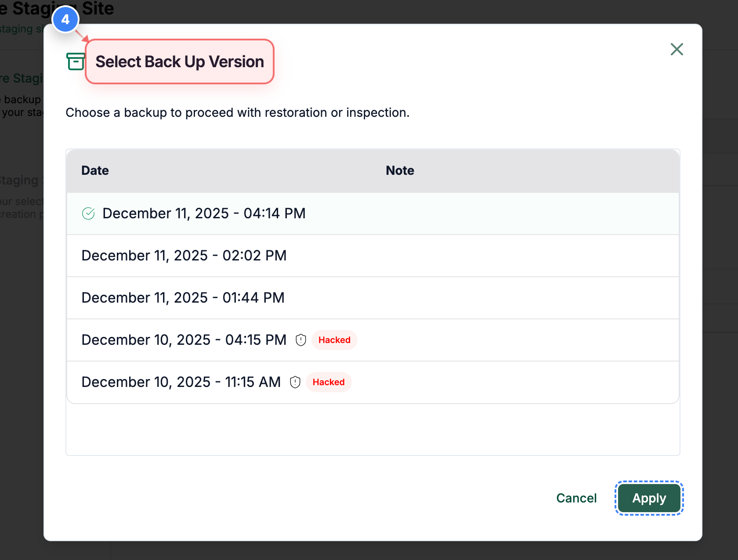
Task: Click the blue step 4 indicator badge
Action: click(x=65, y=19)
